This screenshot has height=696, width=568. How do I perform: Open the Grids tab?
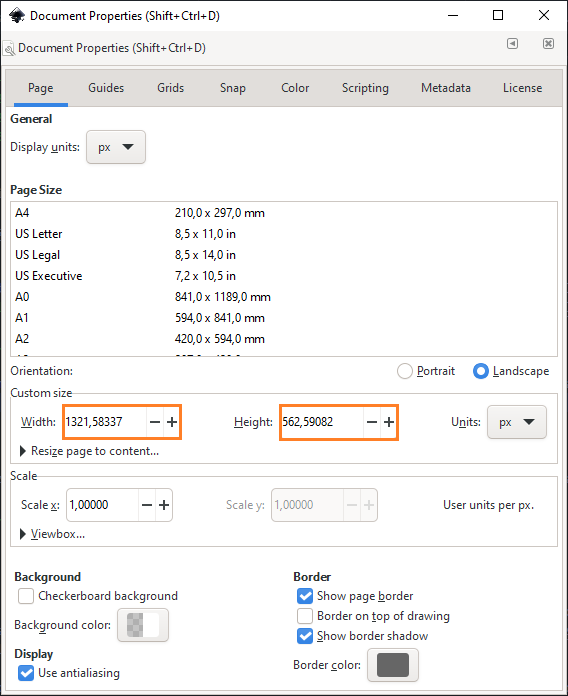(x=170, y=88)
